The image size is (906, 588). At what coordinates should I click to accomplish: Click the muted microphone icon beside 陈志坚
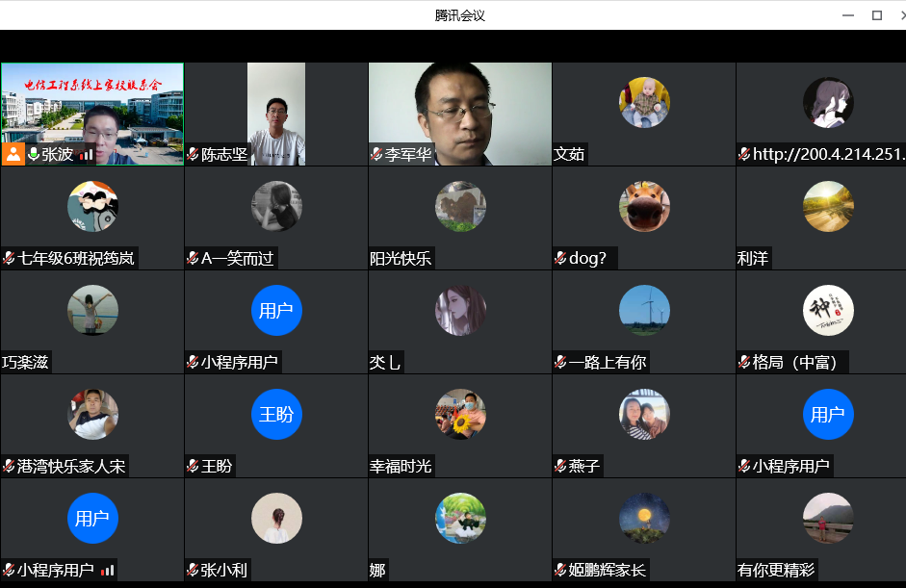[x=193, y=154]
